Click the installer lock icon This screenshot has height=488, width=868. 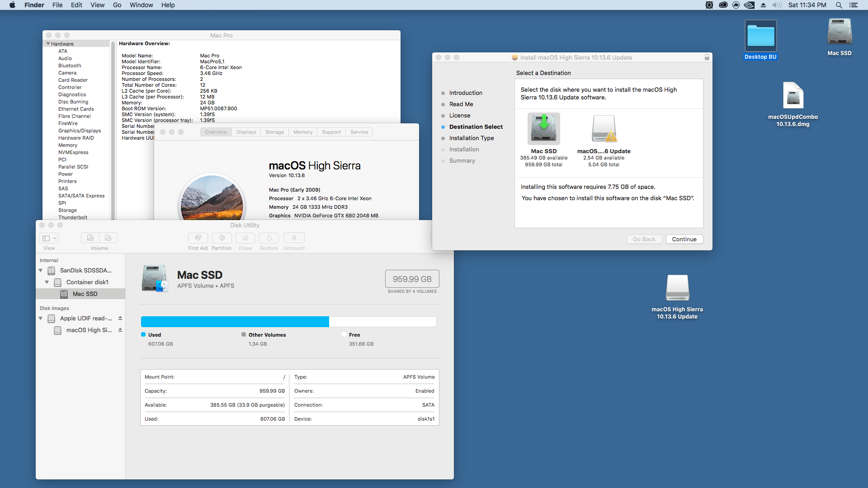coord(707,57)
